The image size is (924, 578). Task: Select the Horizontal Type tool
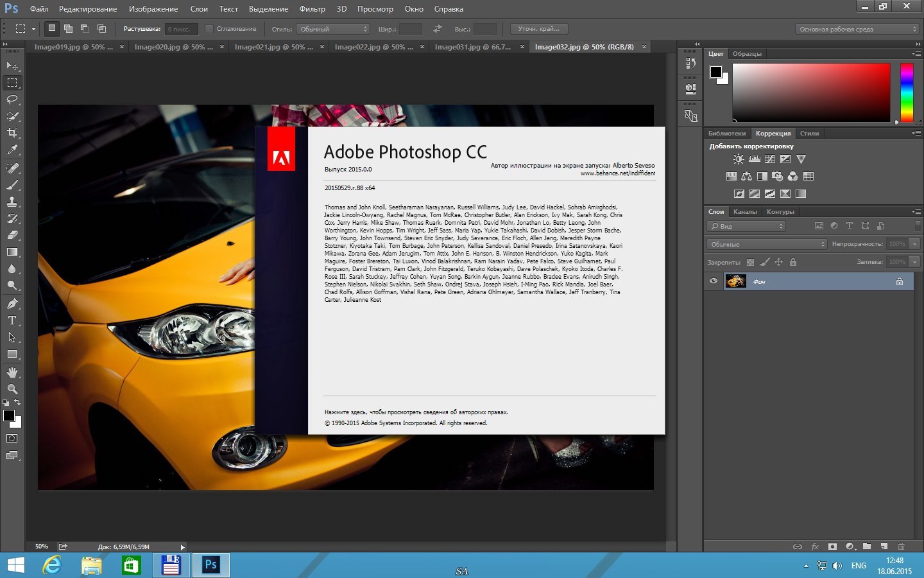[12, 320]
